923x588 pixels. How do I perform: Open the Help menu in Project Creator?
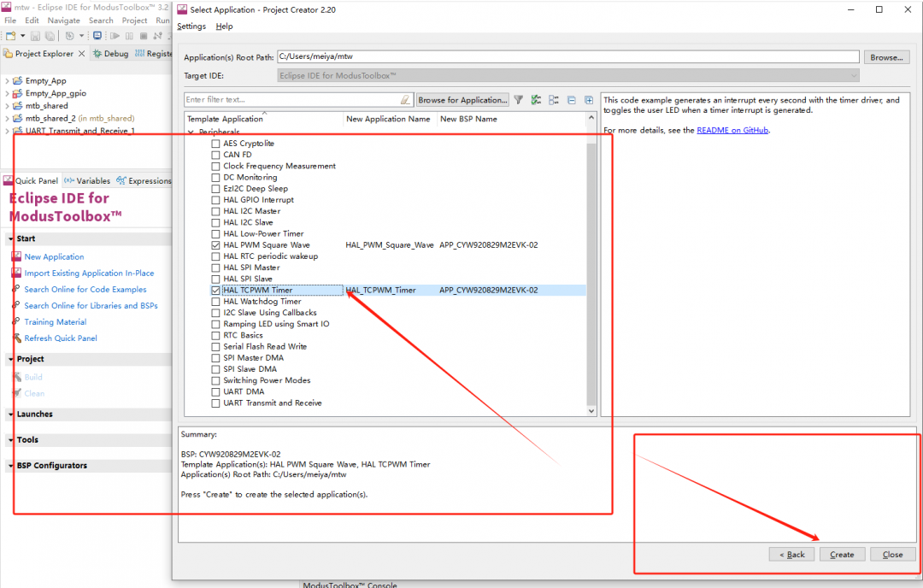click(x=224, y=26)
